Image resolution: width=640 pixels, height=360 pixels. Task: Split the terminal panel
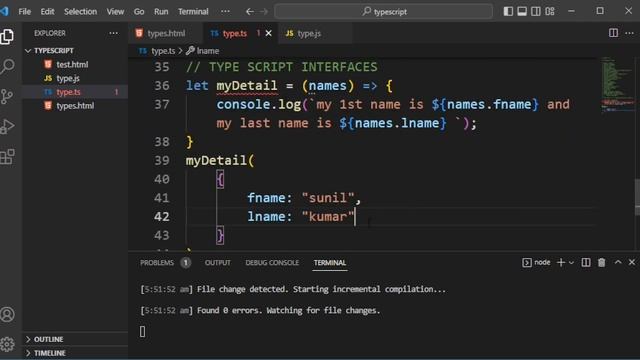586,262
